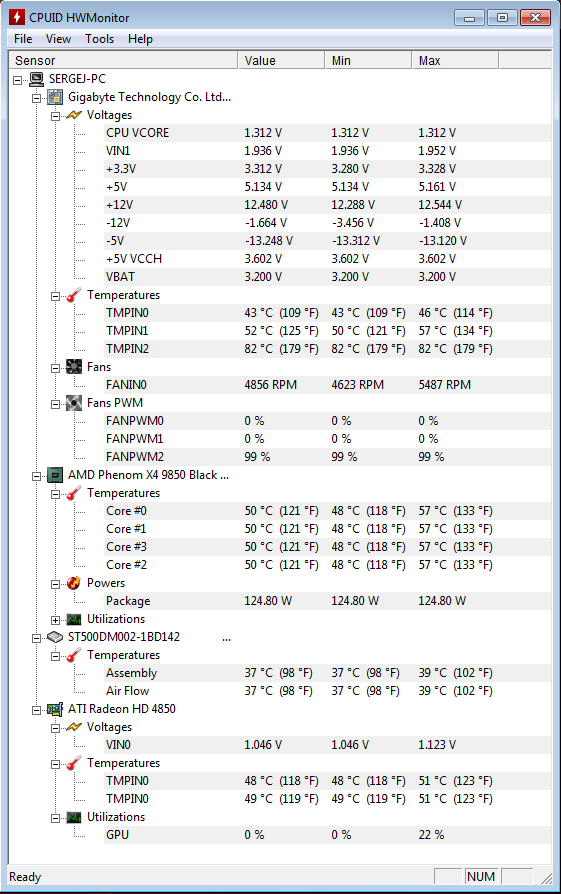Click the Fans PWM icon
Viewport: 561px width, 894px height.
pyautogui.click(x=74, y=403)
